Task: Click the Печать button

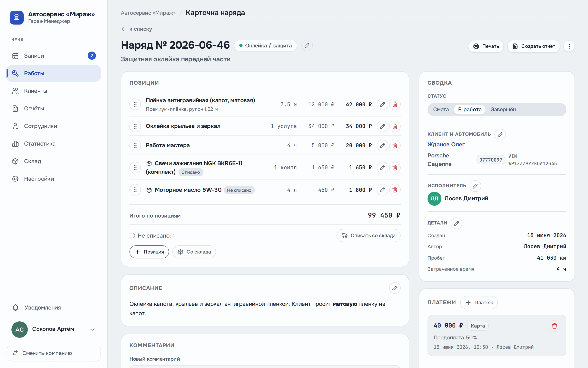Action: 486,46
